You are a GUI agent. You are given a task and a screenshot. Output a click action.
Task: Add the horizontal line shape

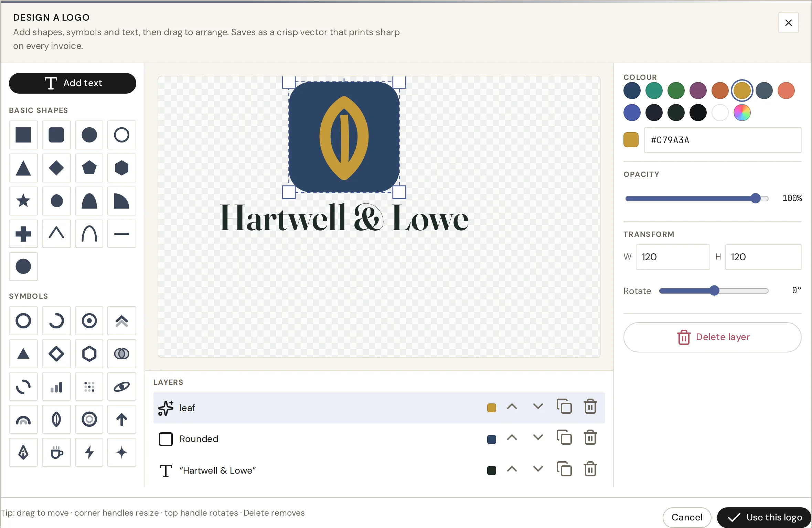(122, 234)
